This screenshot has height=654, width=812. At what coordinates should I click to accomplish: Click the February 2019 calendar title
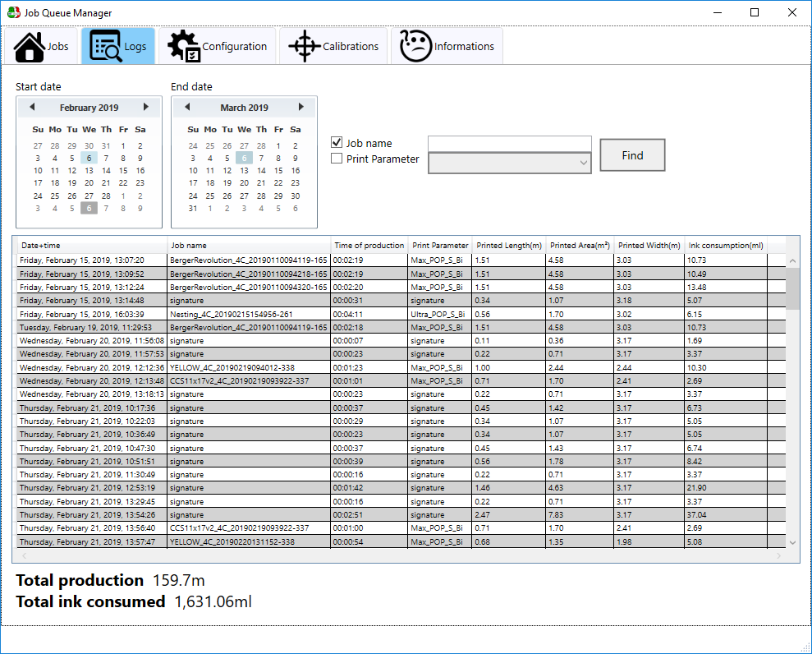(89, 108)
